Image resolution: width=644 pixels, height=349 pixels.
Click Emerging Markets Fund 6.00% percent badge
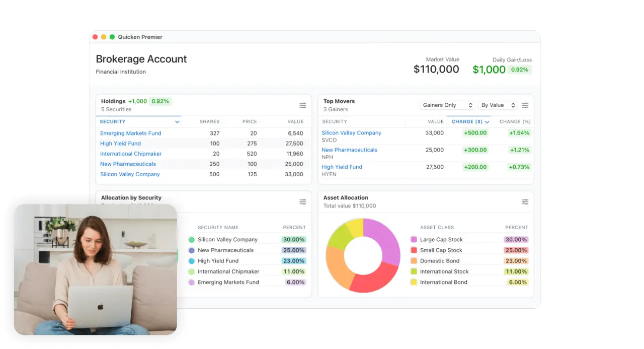295,282
